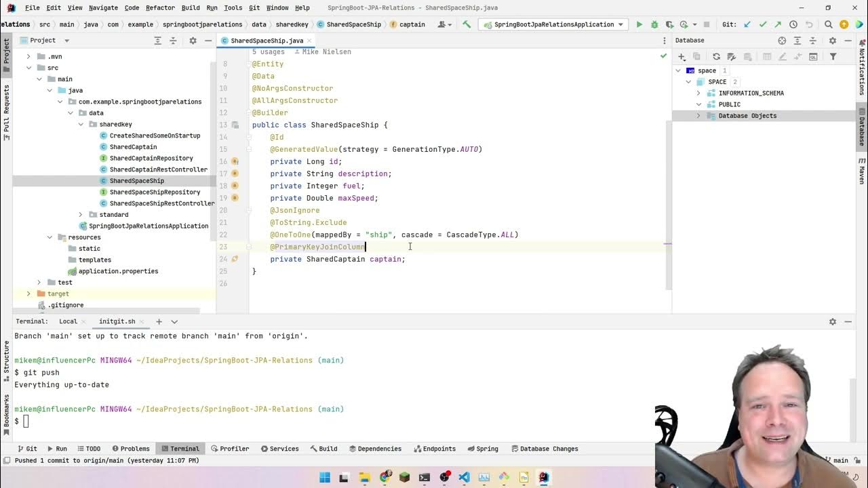This screenshot has width=868, height=488.
Task: Open the Endpoints tool window
Action: (x=434, y=449)
